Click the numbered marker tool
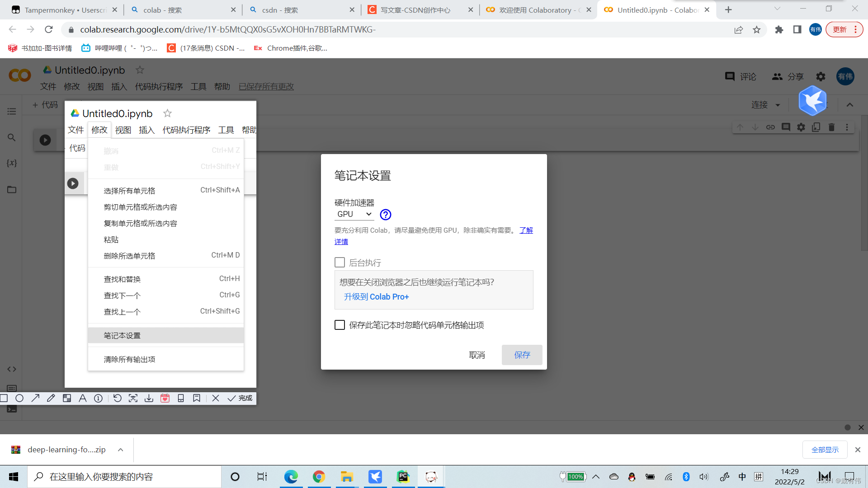 [x=98, y=398]
